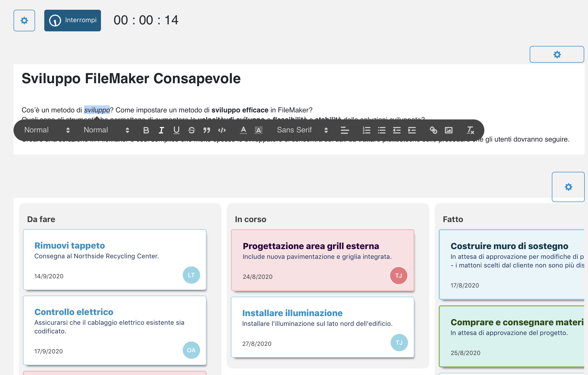Open the Rimuovi tappeto card
Image resolution: width=588 pixels, height=375 pixels.
point(115,260)
